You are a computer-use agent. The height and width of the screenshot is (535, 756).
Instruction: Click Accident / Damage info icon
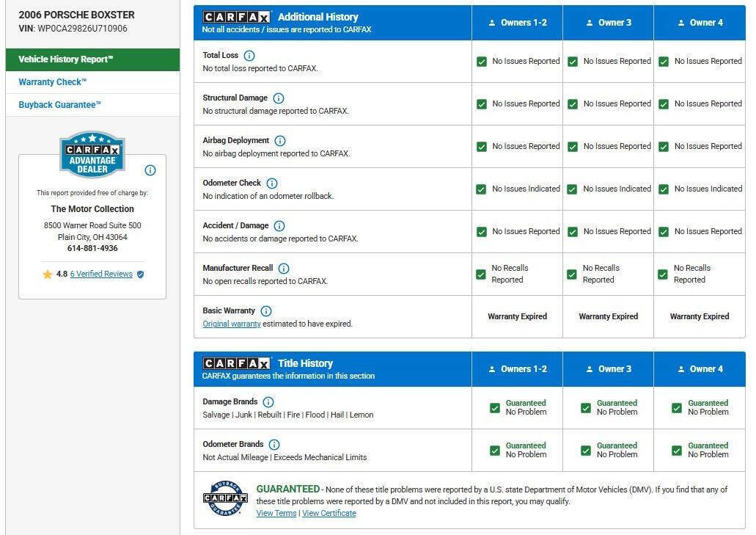pyautogui.click(x=279, y=226)
